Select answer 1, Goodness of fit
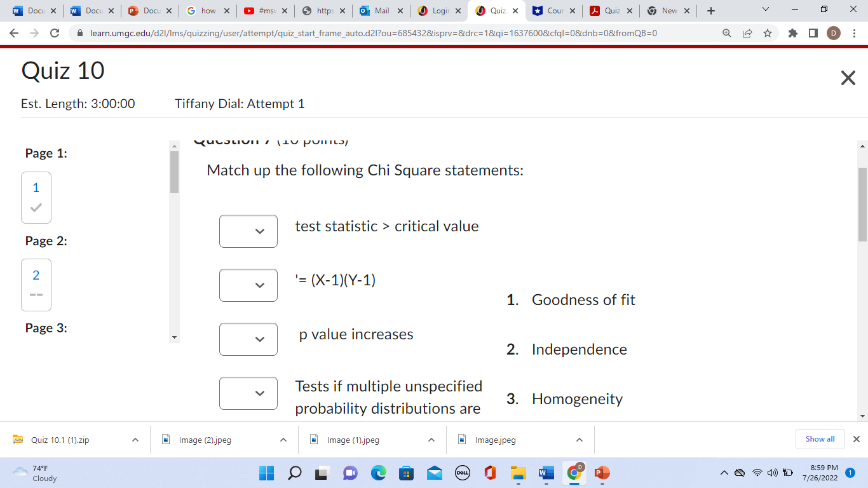 (583, 299)
